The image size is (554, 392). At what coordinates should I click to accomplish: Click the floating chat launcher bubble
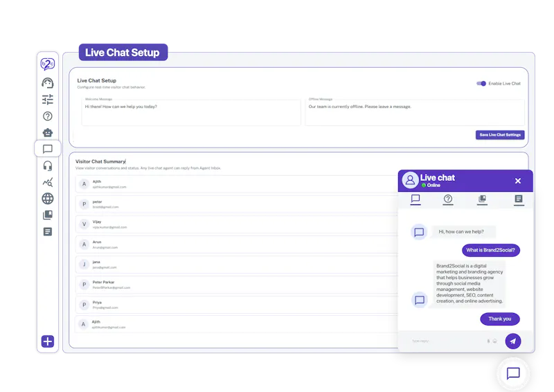pos(513,373)
